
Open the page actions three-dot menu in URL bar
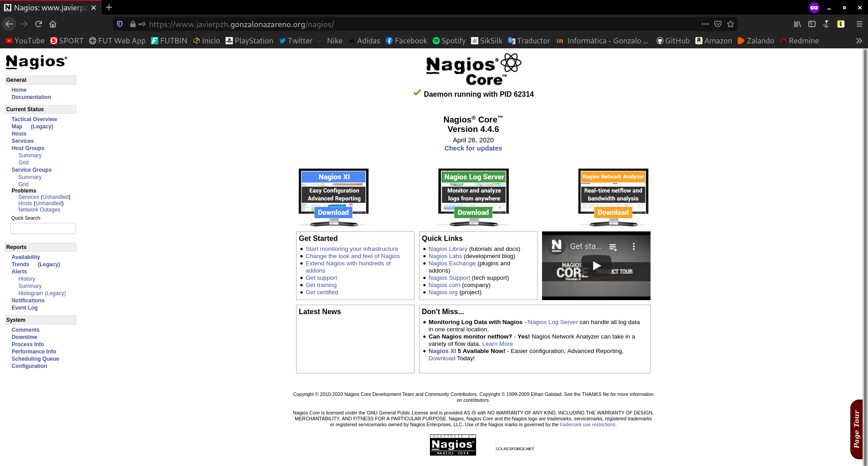click(x=705, y=24)
